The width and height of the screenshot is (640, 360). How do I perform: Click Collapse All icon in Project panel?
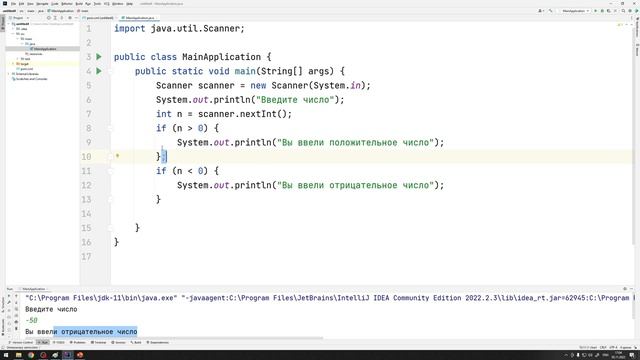tap(62, 18)
